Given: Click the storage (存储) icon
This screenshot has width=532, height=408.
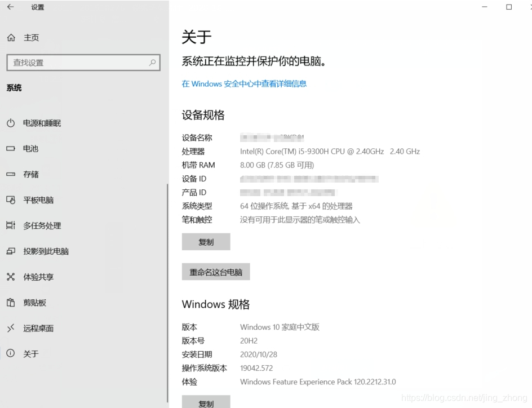Looking at the screenshot, I should point(11,174).
